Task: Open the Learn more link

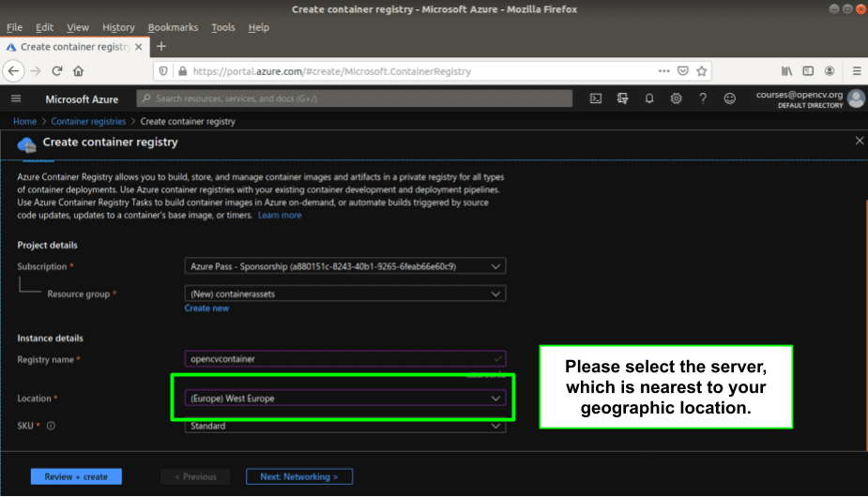Action: [280, 216]
